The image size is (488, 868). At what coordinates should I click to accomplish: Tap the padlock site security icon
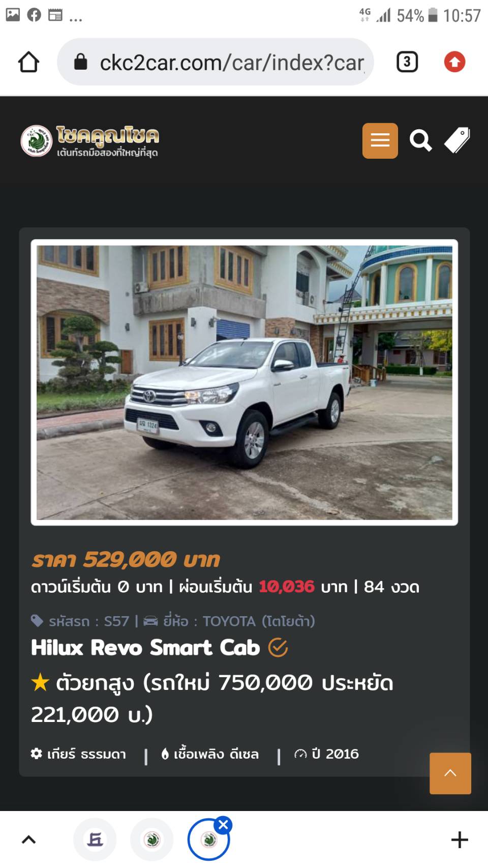(80, 62)
